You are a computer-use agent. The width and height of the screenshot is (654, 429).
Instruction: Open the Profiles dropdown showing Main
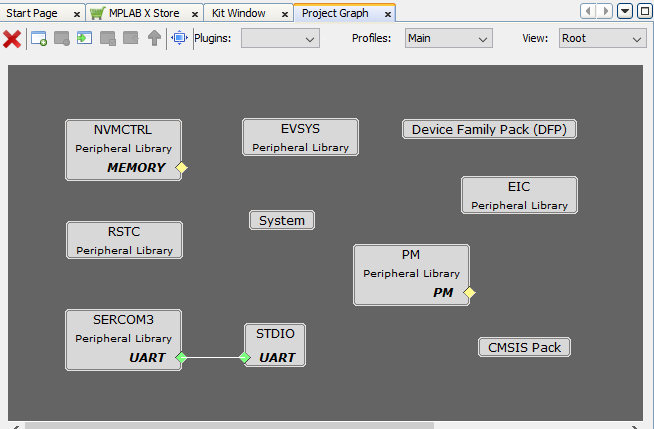[448, 38]
